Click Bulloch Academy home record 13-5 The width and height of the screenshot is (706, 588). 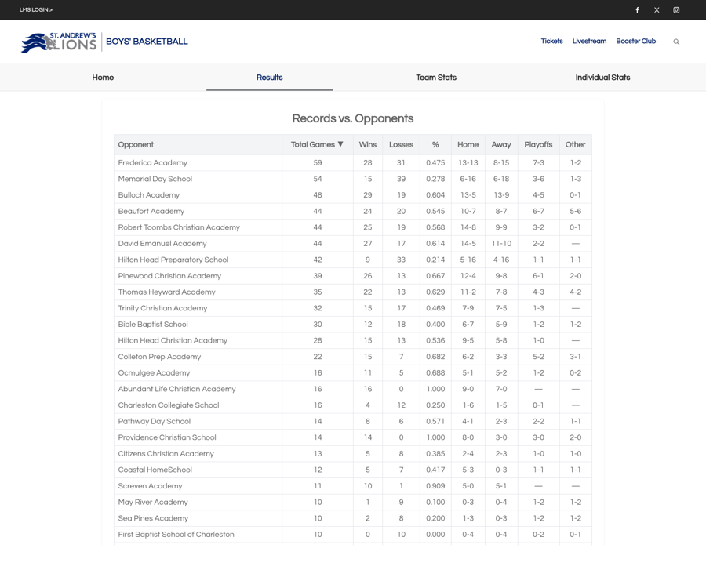click(x=468, y=195)
